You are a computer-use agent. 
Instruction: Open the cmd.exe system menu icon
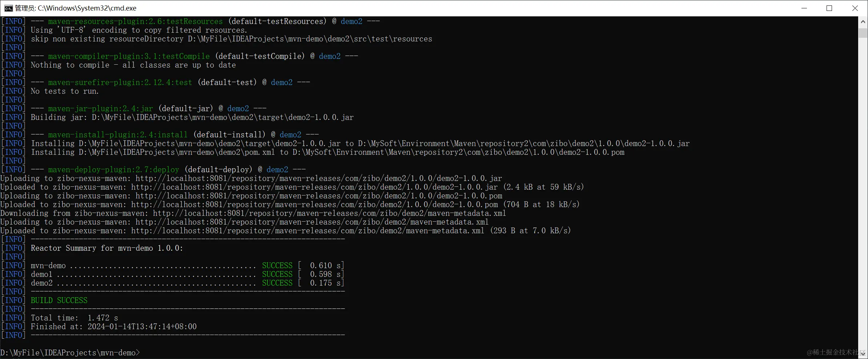pyautogui.click(x=8, y=8)
